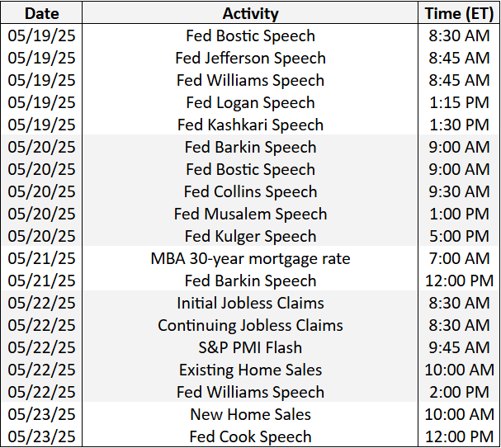Select the Activity column header
501x448 pixels.
(250, 13)
